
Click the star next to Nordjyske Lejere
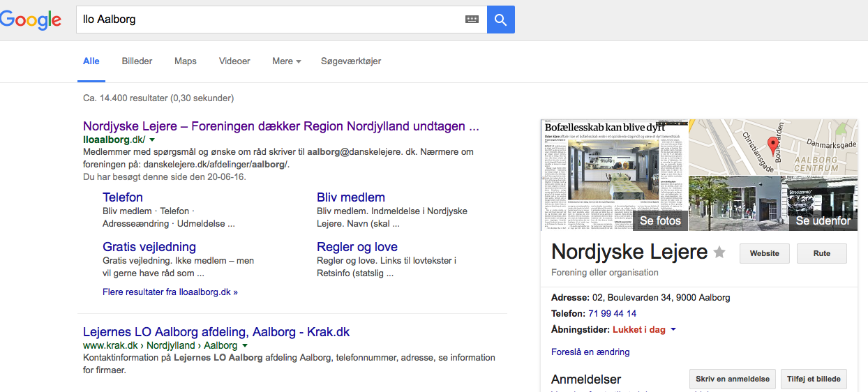point(719,252)
